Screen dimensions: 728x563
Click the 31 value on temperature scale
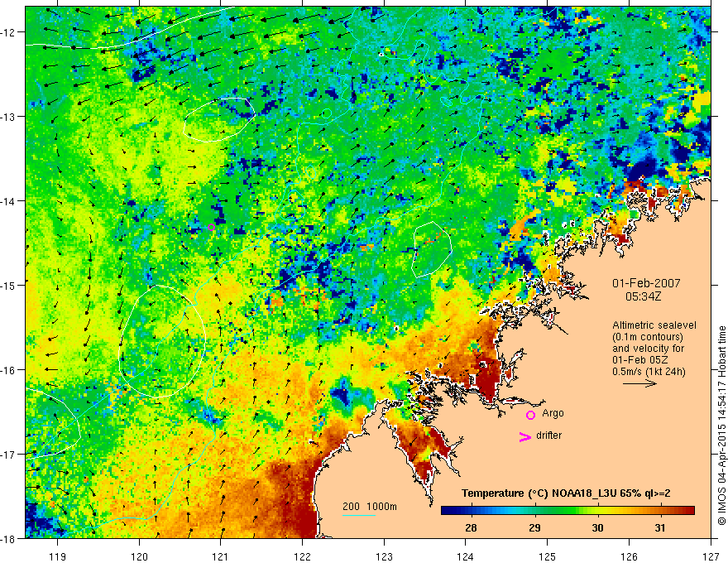tap(660, 527)
